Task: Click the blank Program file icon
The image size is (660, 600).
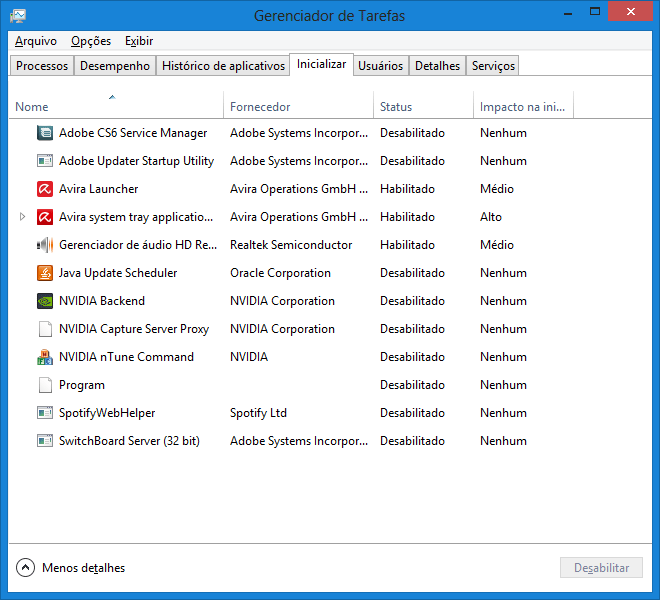Action: [45, 385]
